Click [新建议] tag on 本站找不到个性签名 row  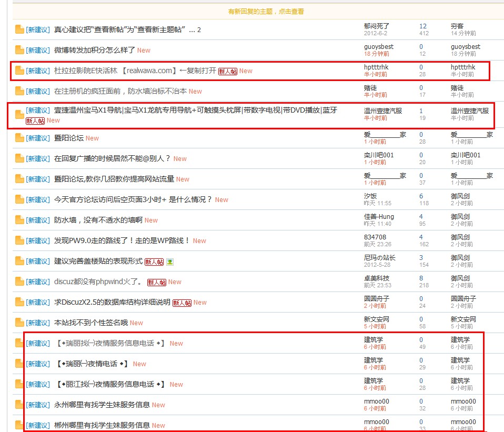point(38,323)
